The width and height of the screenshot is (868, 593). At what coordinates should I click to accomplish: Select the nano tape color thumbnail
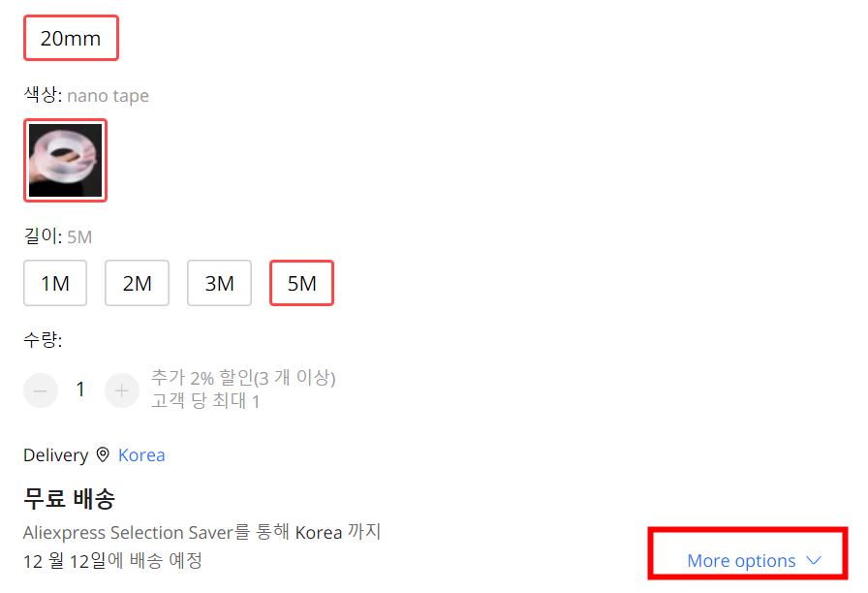click(x=65, y=161)
